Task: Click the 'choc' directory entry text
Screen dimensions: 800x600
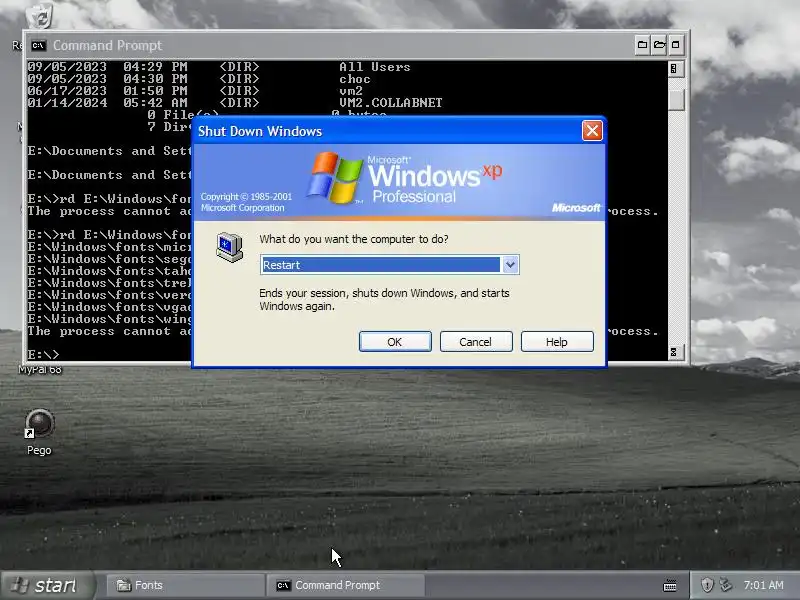Action: pyautogui.click(x=355, y=79)
